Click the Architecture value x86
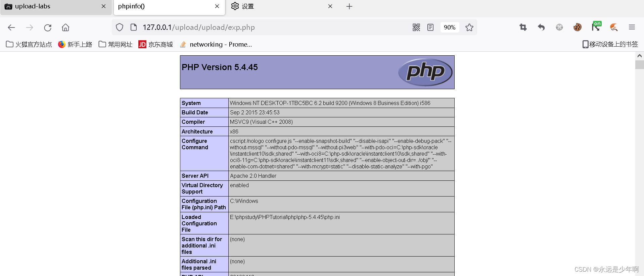644x276 pixels. click(x=234, y=131)
